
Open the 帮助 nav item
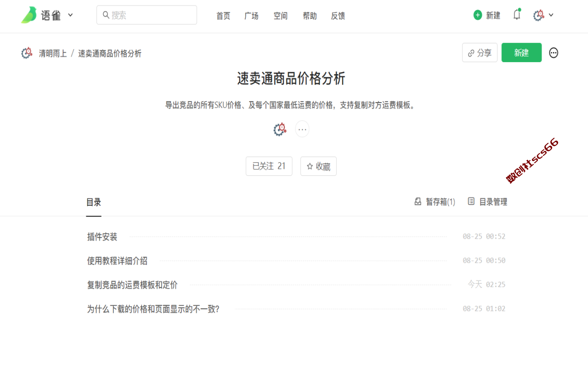(310, 16)
